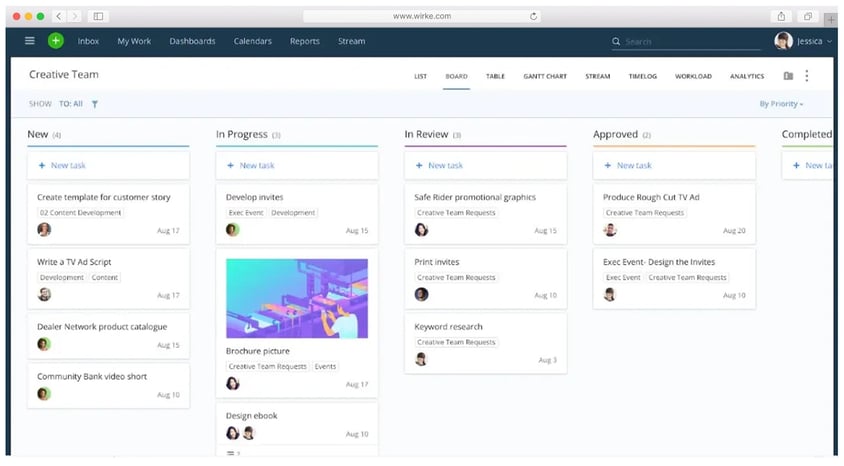Open the hamburger menu in navigation bar
The width and height of the screenshot is (844, 466).
pyautogui.click(x=29, y=41)
